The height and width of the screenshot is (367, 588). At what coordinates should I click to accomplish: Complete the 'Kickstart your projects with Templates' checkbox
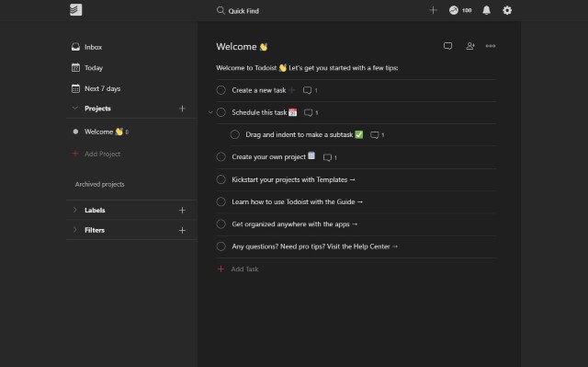click(220, 179)
